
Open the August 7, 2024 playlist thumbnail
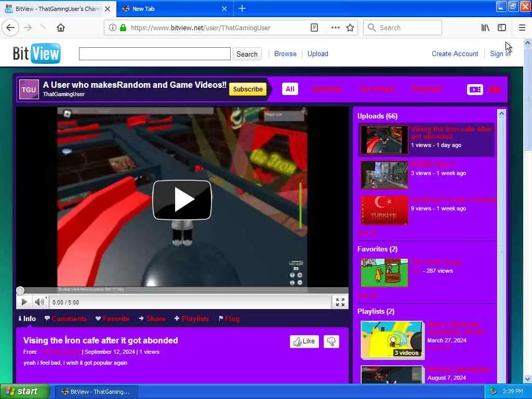(392, 375)
